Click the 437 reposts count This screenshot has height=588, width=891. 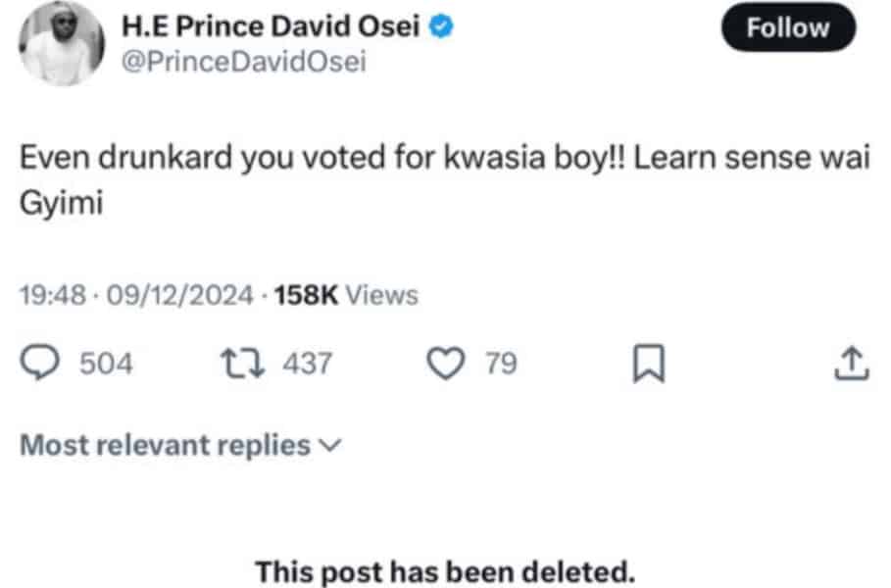point(307,365)
